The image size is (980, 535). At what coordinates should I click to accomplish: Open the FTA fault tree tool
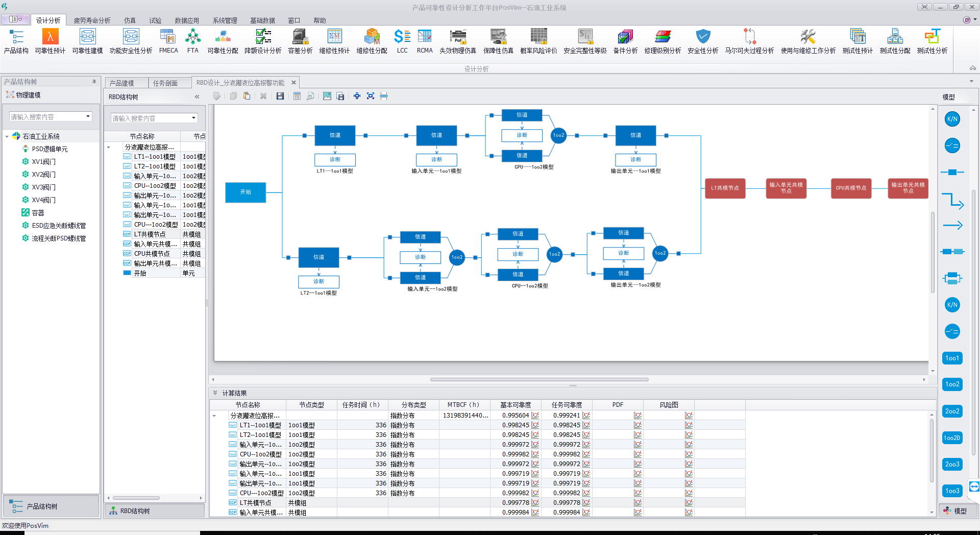coord(193,41)
